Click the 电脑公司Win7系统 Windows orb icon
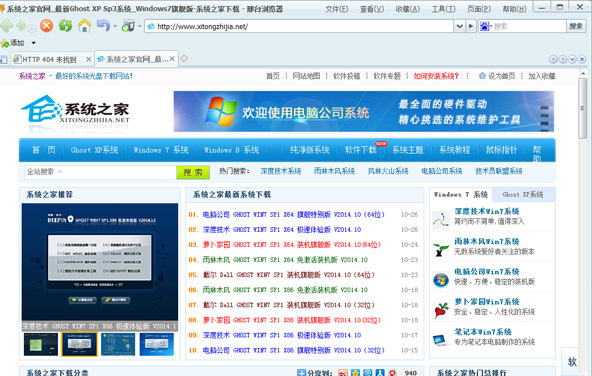Screen dimensions: 592x376 441,280
